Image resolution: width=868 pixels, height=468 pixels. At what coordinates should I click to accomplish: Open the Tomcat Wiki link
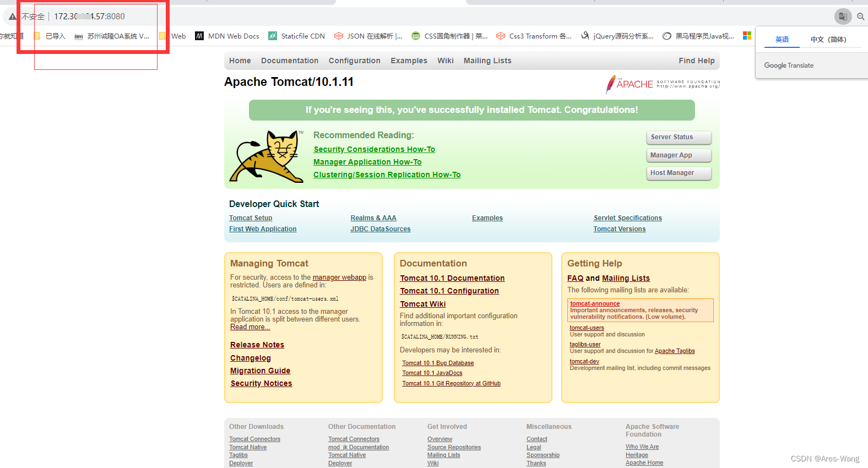tap(423, 304)
